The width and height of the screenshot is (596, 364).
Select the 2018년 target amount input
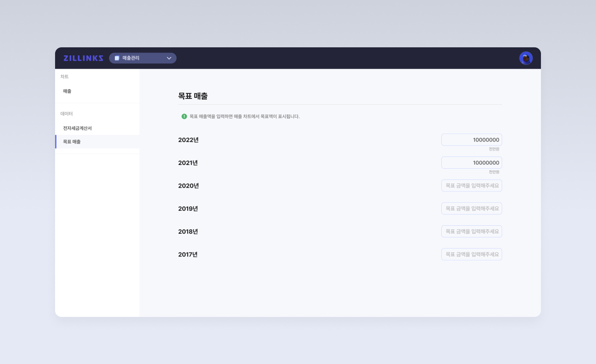coord(472,232)
